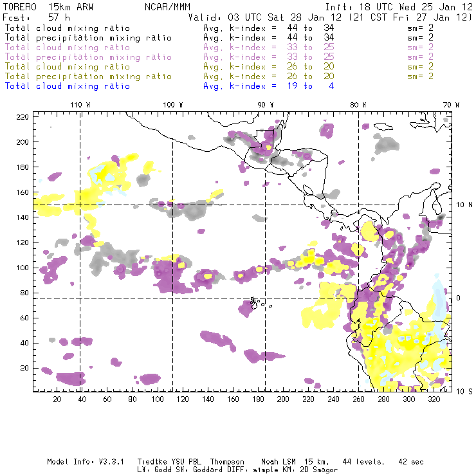Click the '220' tick label on the vertical axis
476x476 pixels.
23,117
